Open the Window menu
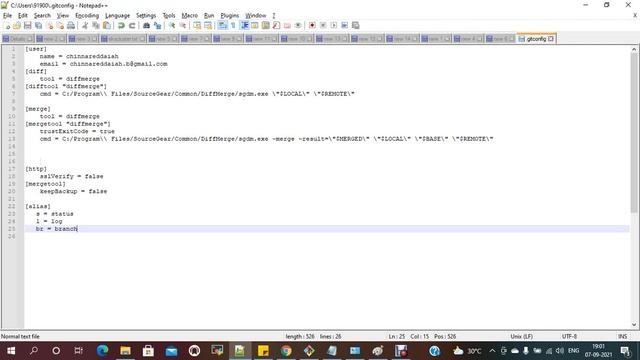Screen dimensions: 640x360 [256, 16]
